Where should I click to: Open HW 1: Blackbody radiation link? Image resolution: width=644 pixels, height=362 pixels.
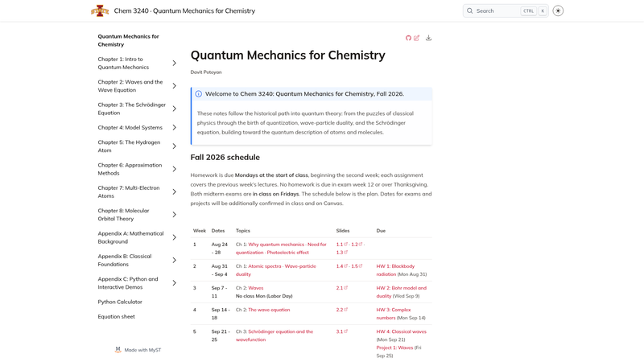[395, 270]
